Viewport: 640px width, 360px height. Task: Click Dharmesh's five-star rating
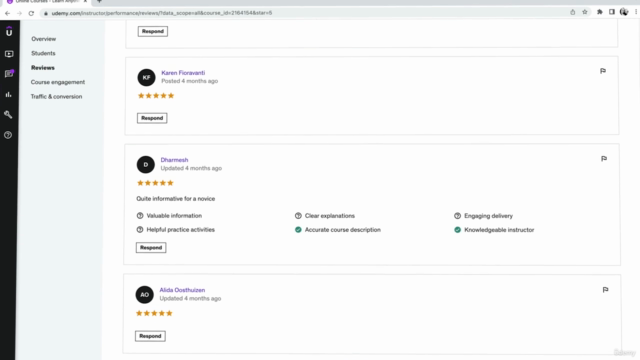coord(155,183)
